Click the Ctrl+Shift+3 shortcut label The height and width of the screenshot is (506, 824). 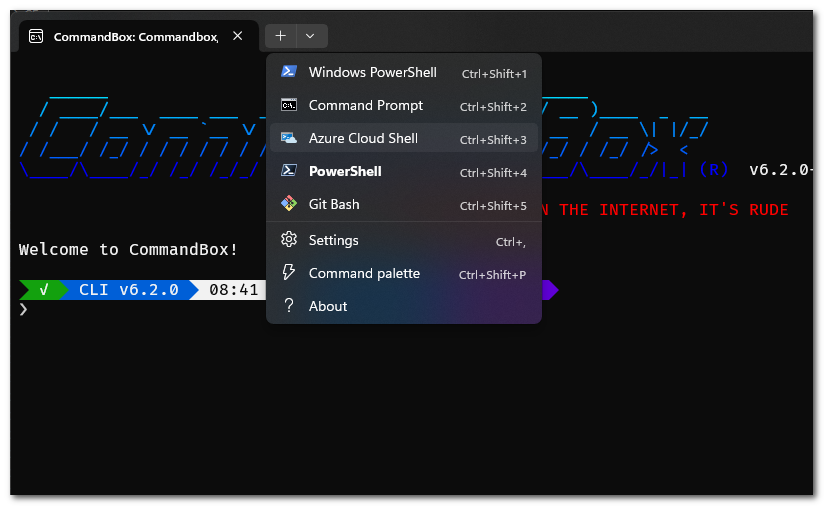point(493,140)
